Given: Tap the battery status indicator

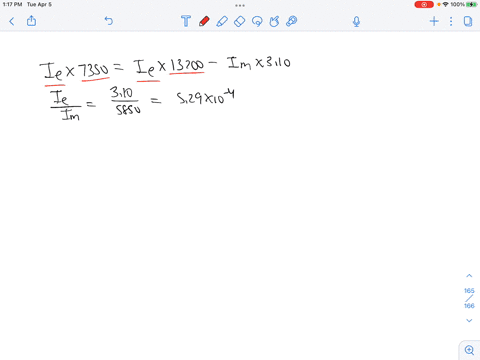Looking at the screenshot, I should point(472,4).
